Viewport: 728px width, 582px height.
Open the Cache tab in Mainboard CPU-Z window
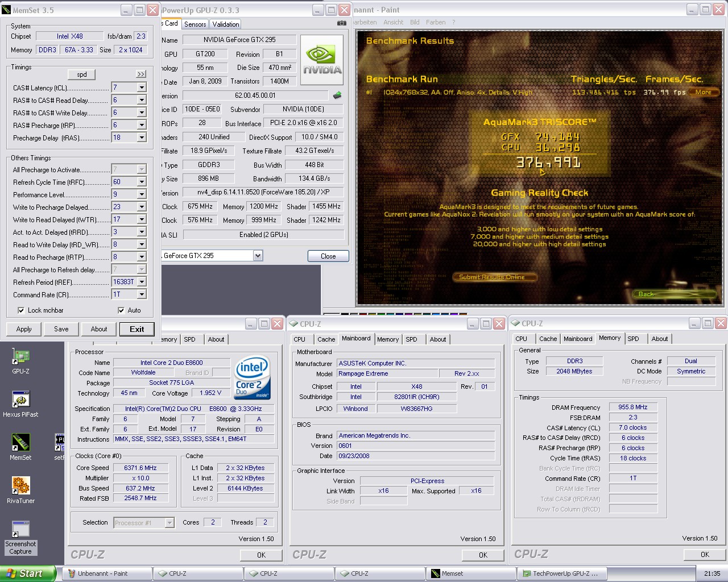[x=326, y=339]
